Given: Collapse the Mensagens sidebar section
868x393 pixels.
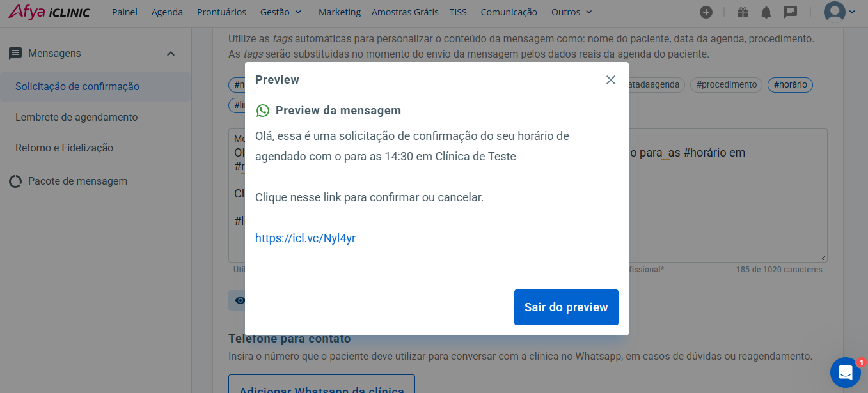Looking at the screenshot, I should pyautogui.click(x=171, y=54).
